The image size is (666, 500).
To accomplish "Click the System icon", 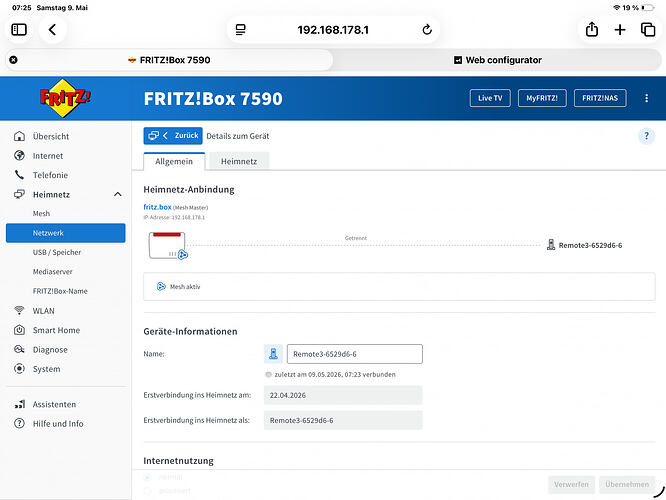I will pyautogui.click(x=19, y=368).
